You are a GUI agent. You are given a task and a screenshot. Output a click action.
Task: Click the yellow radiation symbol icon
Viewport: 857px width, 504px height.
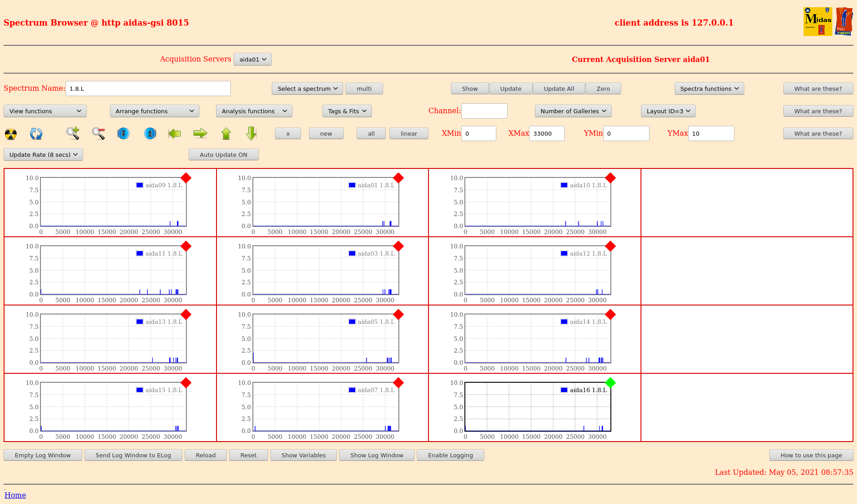click(x=11, y=134)
